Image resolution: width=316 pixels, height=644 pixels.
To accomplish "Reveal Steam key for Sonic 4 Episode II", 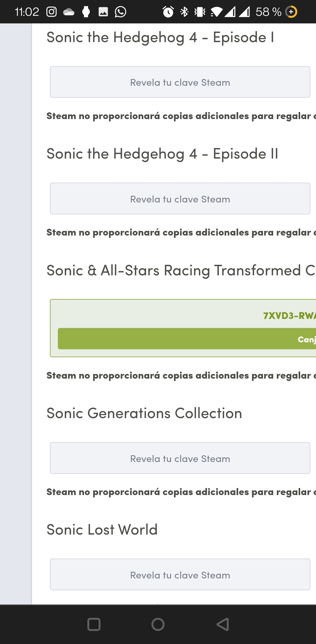I will (x=180, y=199).
